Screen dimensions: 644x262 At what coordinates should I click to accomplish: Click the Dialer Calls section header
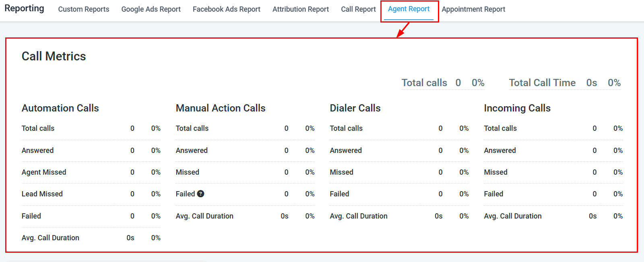(x=355, y=108)
